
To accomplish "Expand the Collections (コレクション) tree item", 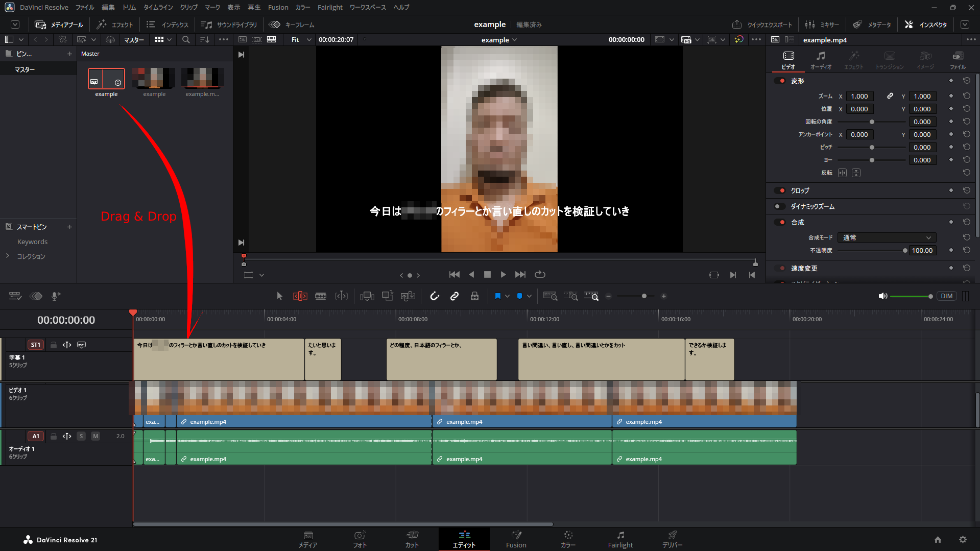I will point(8,256).
